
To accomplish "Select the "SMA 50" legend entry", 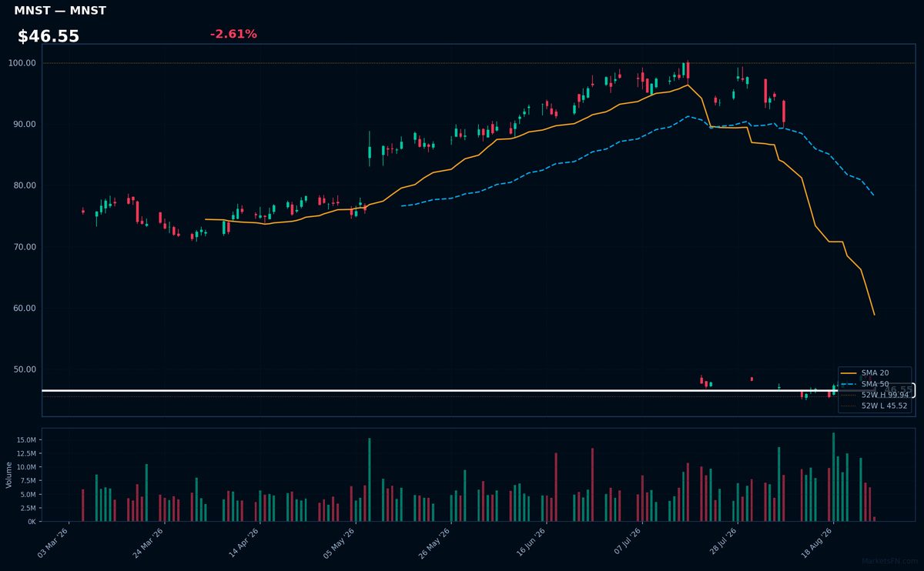I will pyautogui.click(x=875, y=384).
